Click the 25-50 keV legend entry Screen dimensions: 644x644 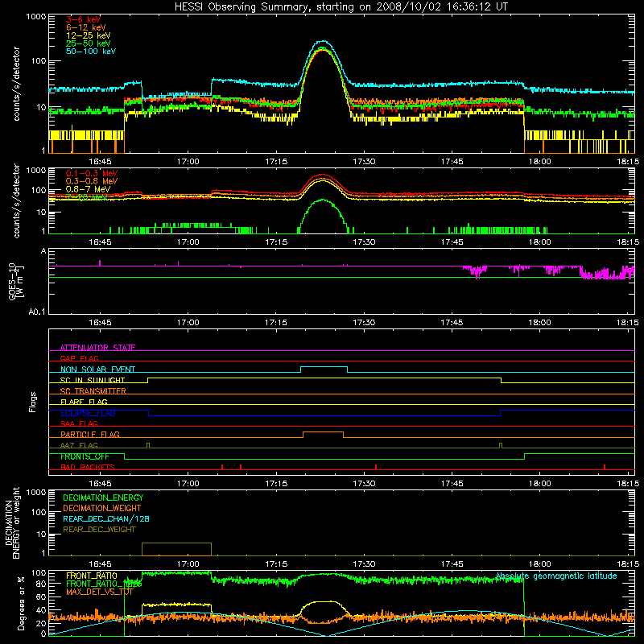(88, 43)
